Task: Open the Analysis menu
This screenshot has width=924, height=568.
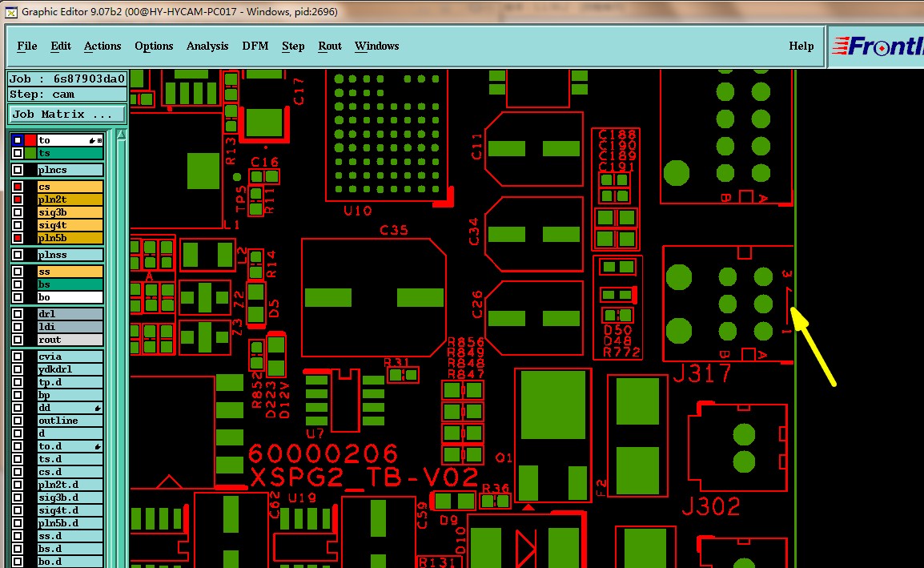Action: 207,46
